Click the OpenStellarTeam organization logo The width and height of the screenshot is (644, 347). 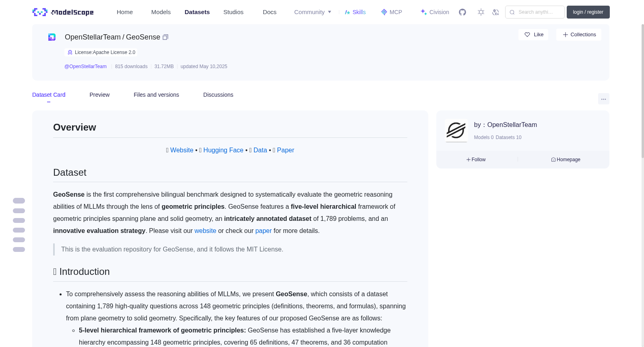point(456,131)
